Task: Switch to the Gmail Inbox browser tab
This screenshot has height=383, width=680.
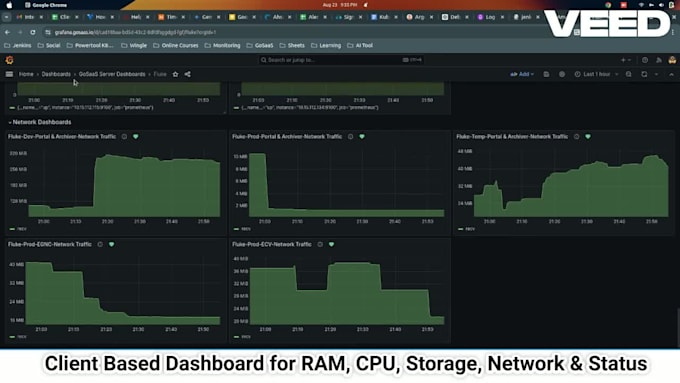Action: point(29,17)
